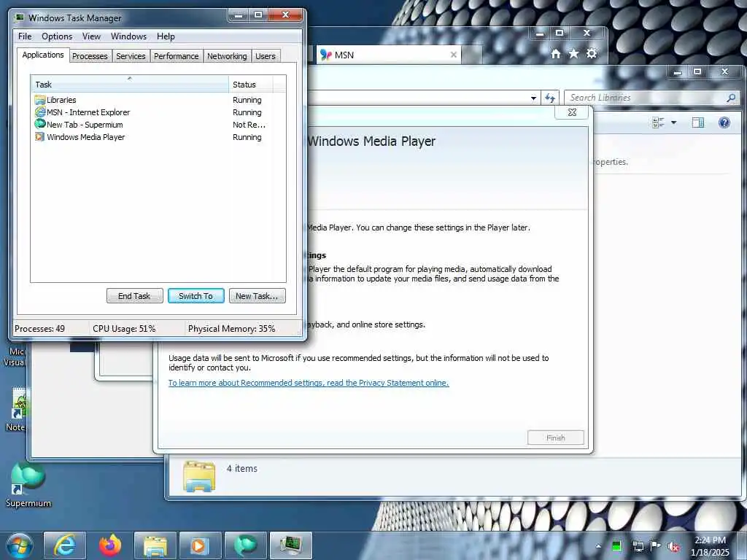Open the Windows menu in Task Manager
This screenshot has height=560, width=747.
point(128,36)
